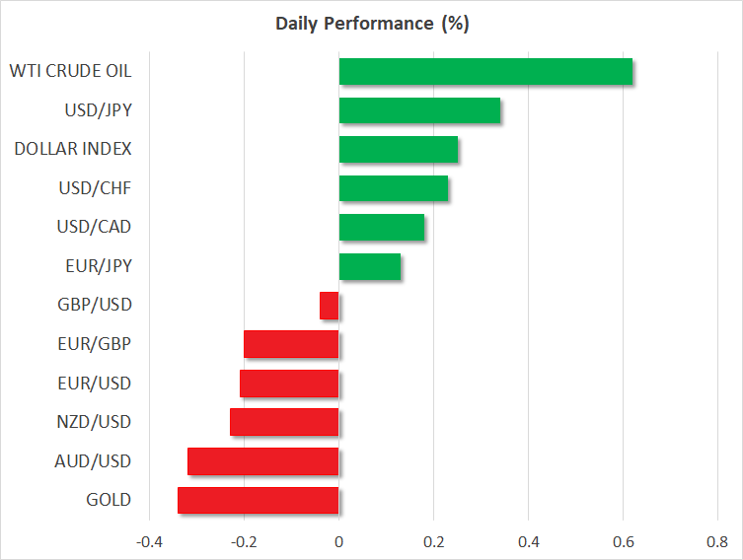Click the red EUR/GBP bar
This screenshot has width=743, height=560.
tap(291, 344)
